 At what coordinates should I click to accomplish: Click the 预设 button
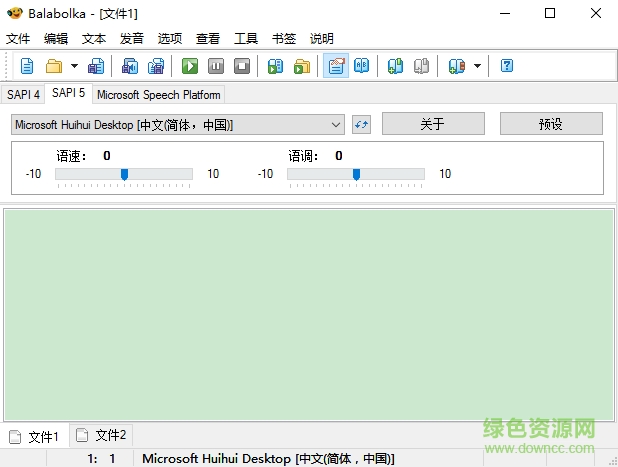click(551, 124)
